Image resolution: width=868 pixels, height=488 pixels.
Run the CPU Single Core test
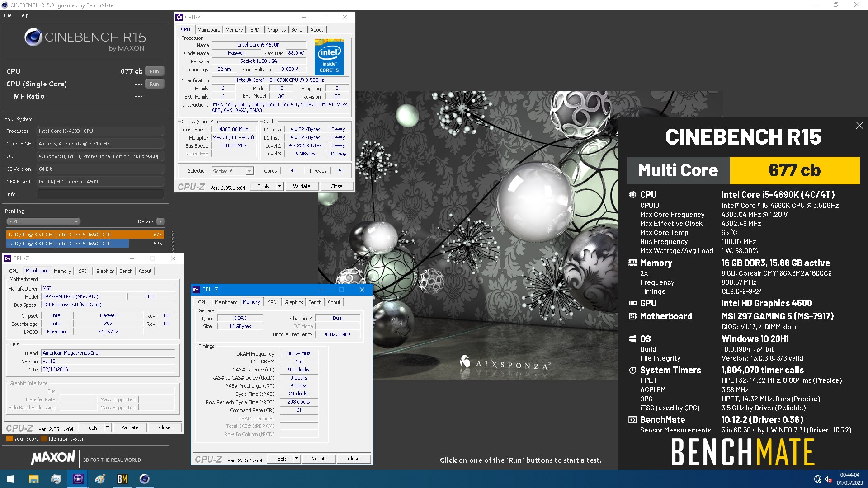click(154, 84)
